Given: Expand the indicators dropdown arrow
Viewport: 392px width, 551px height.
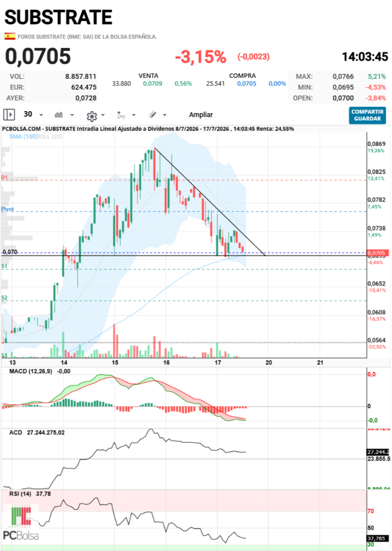Looking at the screenshot, I should pyautogui.click(x=133, y=115).
